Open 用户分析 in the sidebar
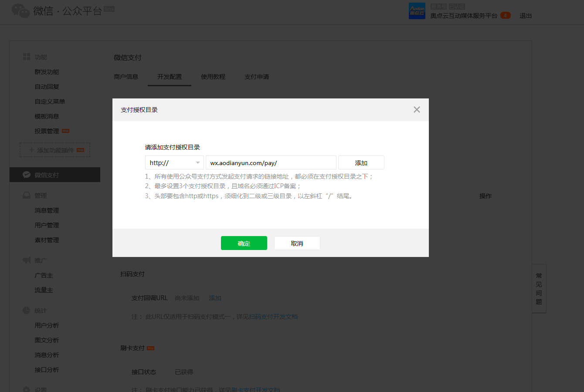 47,325
